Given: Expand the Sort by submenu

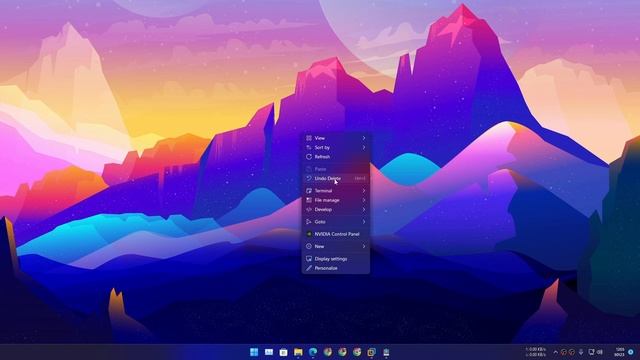Looking at the screenshot, I should click(x=336, y=147).
